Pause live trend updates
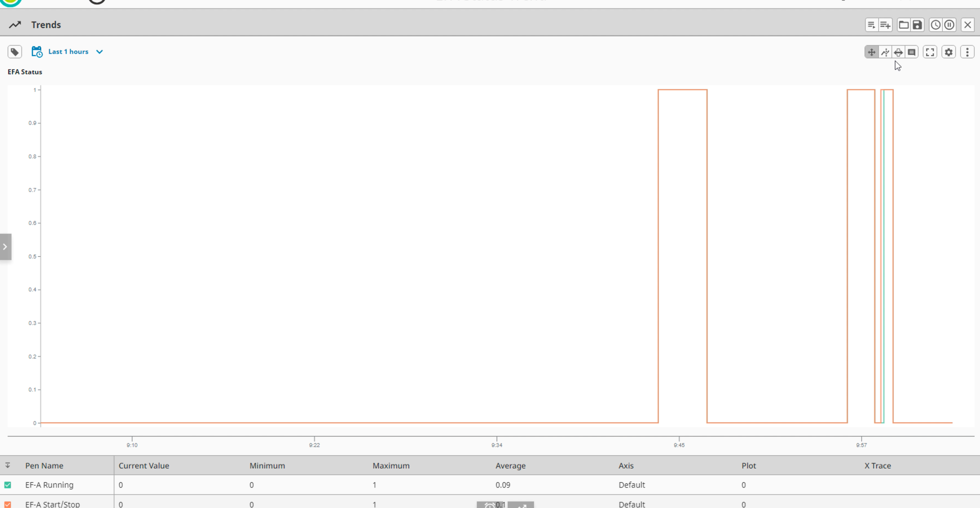The image size is (980, 508). (949, 24)
